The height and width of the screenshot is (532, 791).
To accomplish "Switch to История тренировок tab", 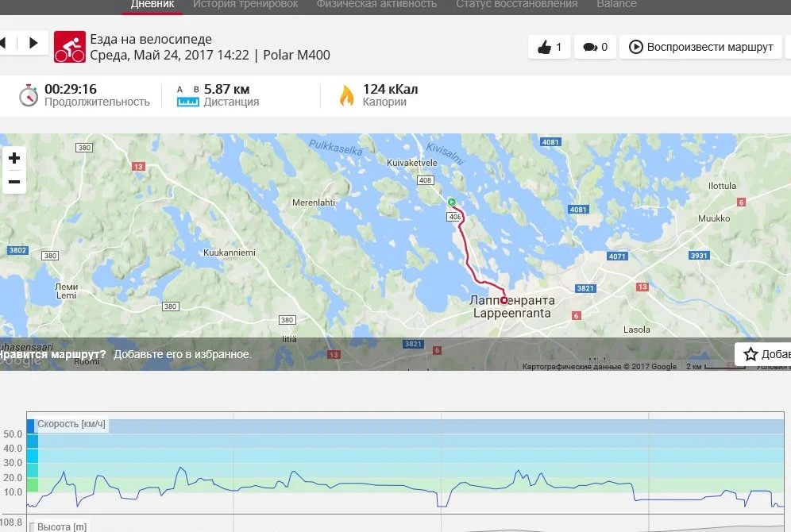I will [245, 5].
